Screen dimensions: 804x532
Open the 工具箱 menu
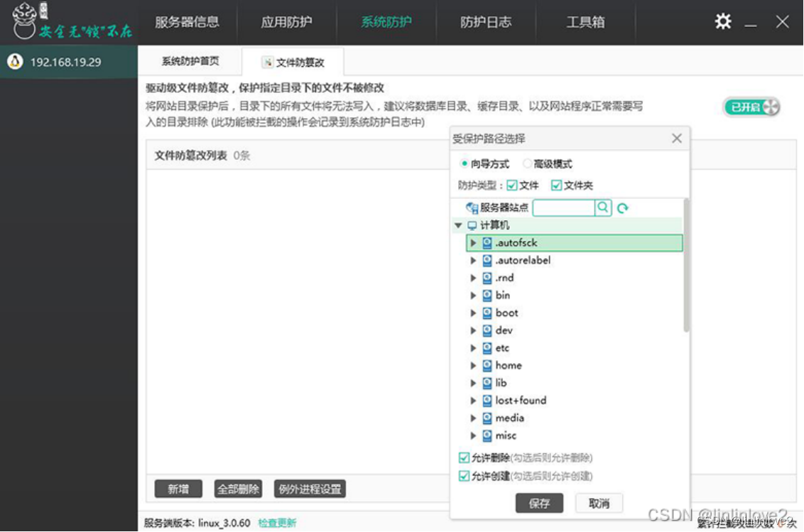585,22
